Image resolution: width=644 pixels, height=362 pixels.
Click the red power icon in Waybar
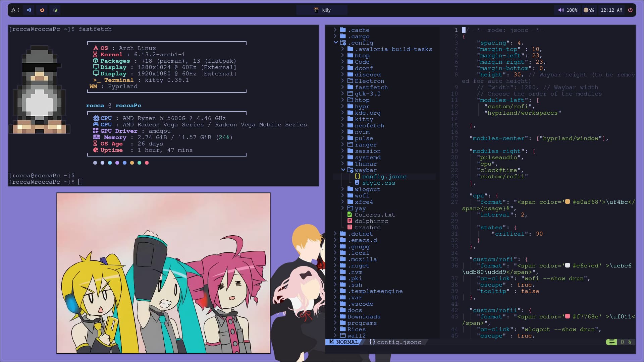pyautogui.click(x=630, y=10)
